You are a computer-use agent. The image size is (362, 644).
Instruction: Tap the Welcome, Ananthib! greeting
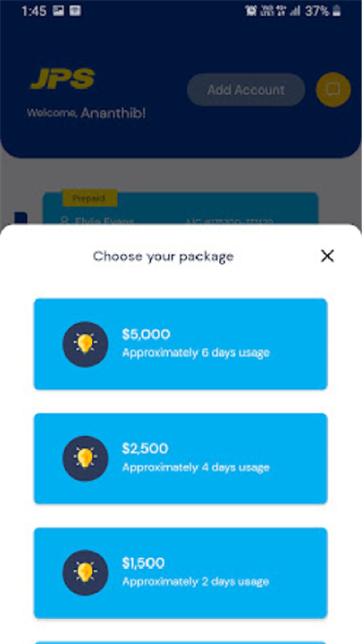tap(86, 113)
